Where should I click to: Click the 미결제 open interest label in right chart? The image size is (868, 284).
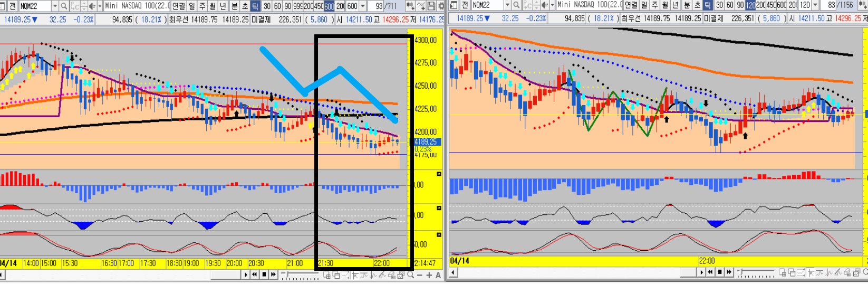click(x=713, y=18)
